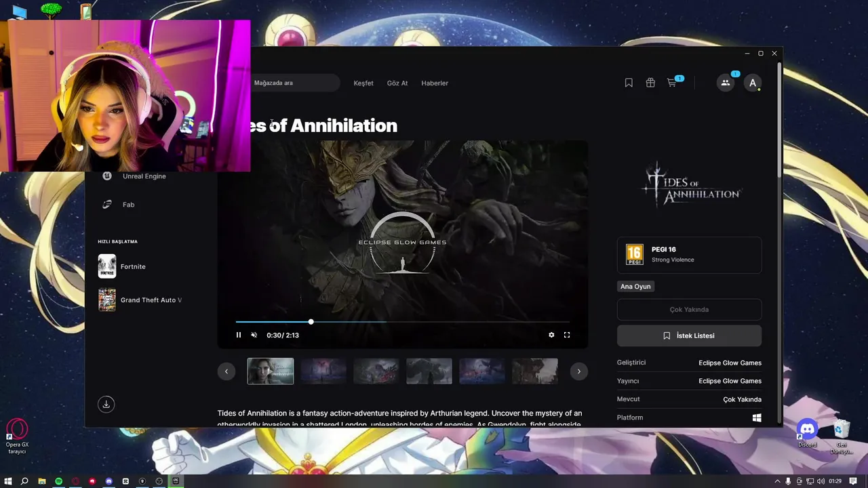Open the video settings gear
This screenshot has height=488, width=868.
click(x=551, y=335)
